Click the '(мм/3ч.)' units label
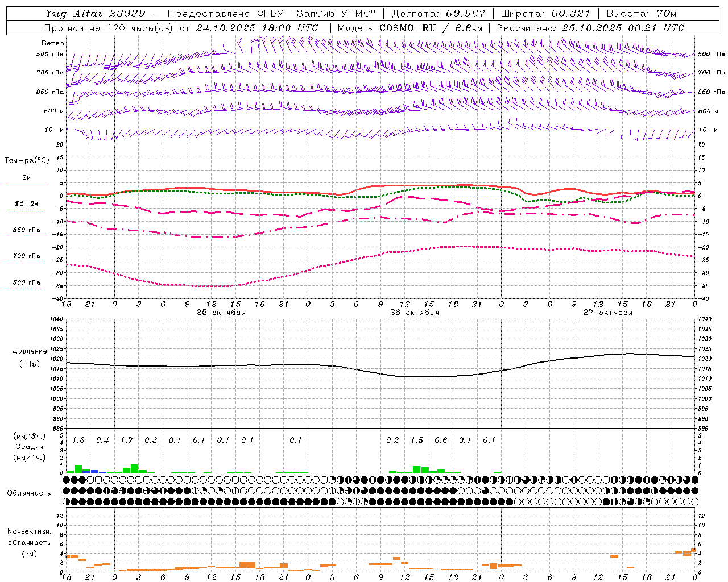 30,436
